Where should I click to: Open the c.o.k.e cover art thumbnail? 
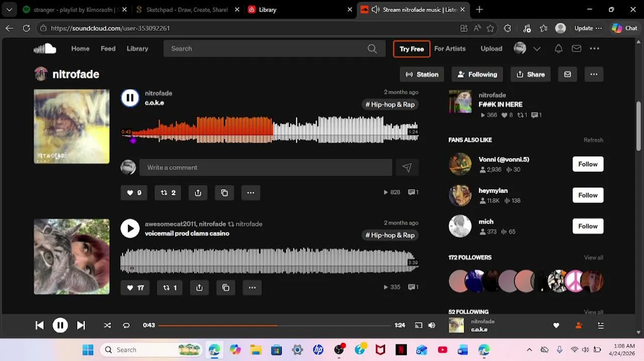point(72,126)
